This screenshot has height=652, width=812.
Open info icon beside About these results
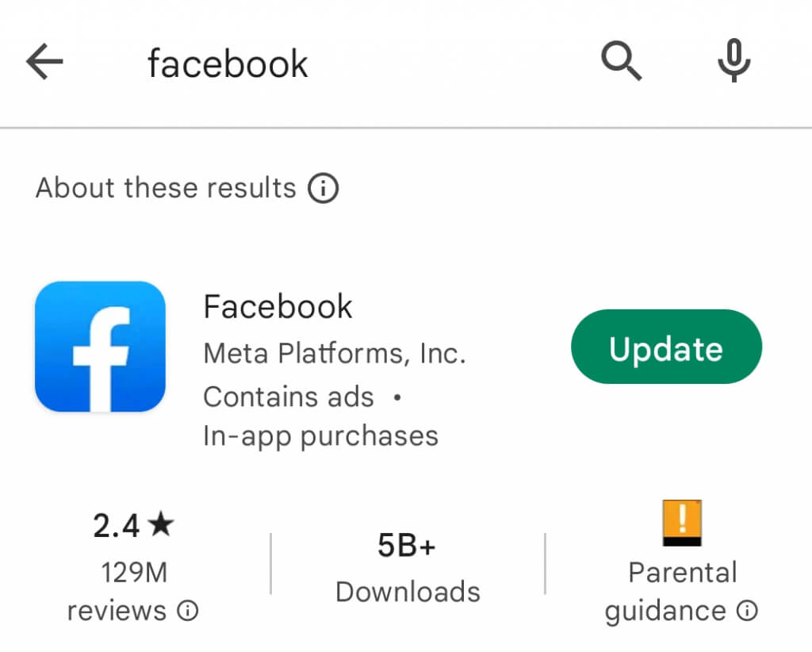[x=323, y=189]
